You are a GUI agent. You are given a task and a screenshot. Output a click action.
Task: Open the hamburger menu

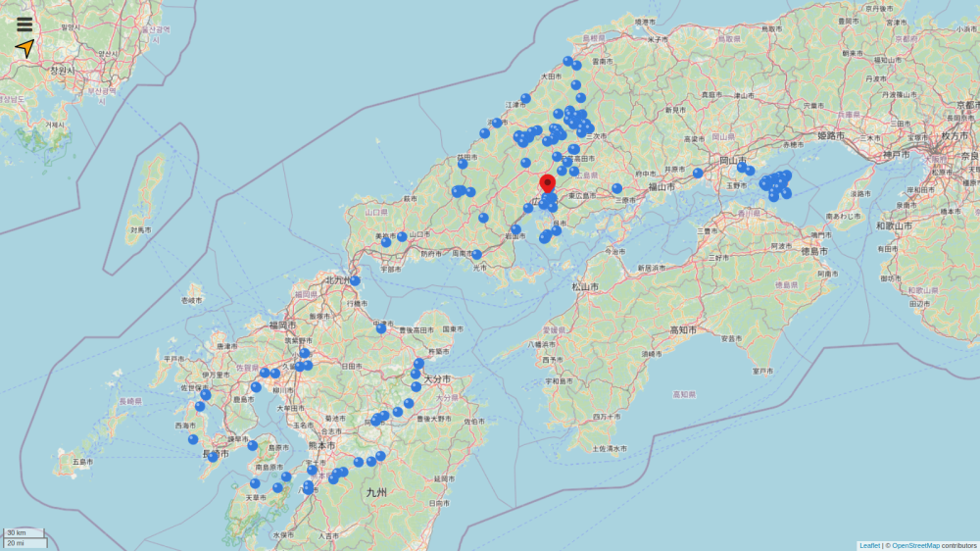pos(24,25)
